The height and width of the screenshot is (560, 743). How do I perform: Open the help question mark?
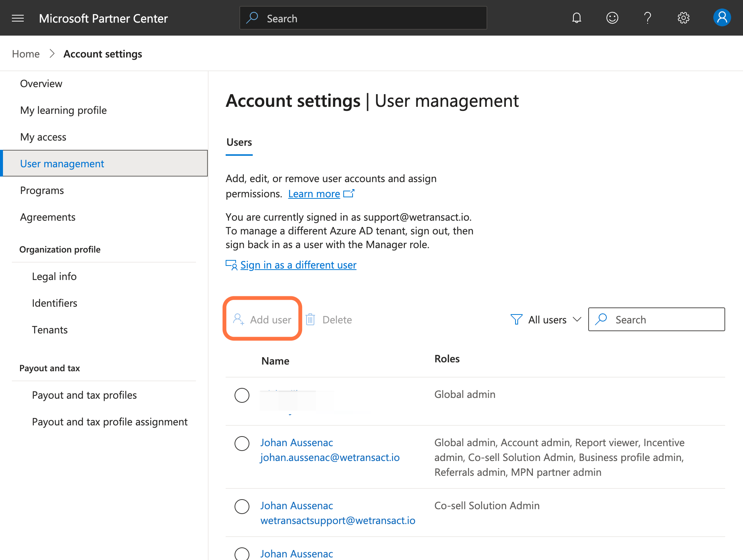coord(648,18)
